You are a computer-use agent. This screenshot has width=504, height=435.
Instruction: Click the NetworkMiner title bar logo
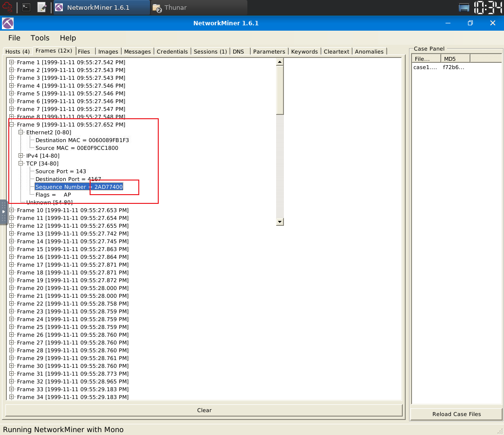8,23
